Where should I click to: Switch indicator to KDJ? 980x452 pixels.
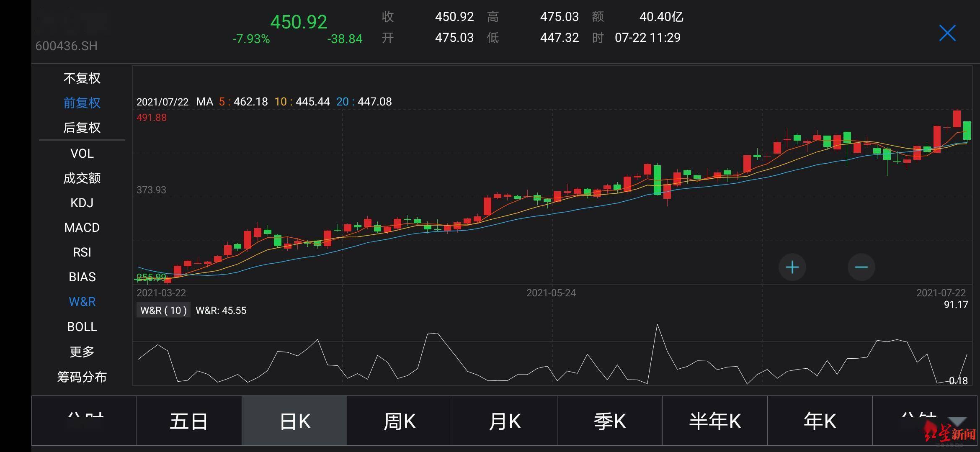coord(82,203)
